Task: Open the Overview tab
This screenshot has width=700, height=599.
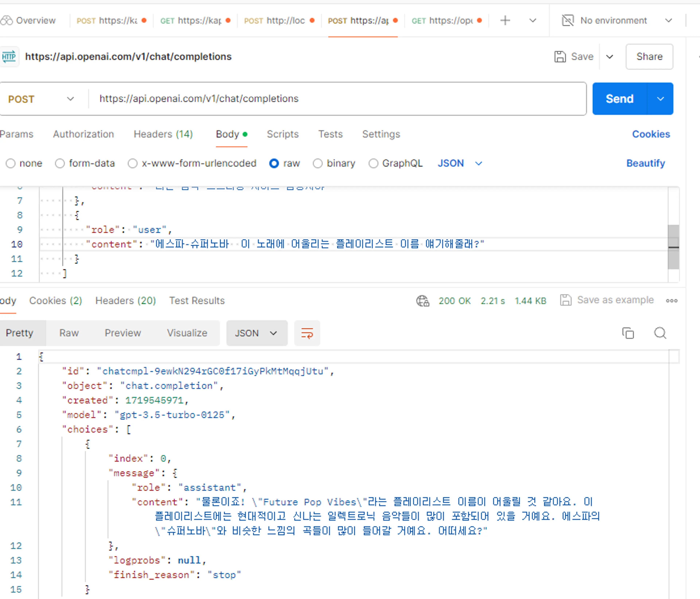Action: [x=28, y=21]
